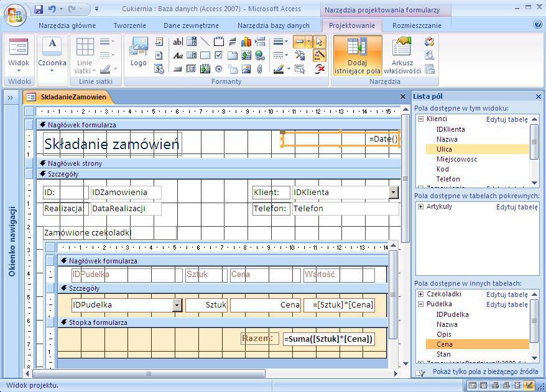The width and height of the screenshot is (546, 392).
Task: Select the Image control tool
Action: 246,69
